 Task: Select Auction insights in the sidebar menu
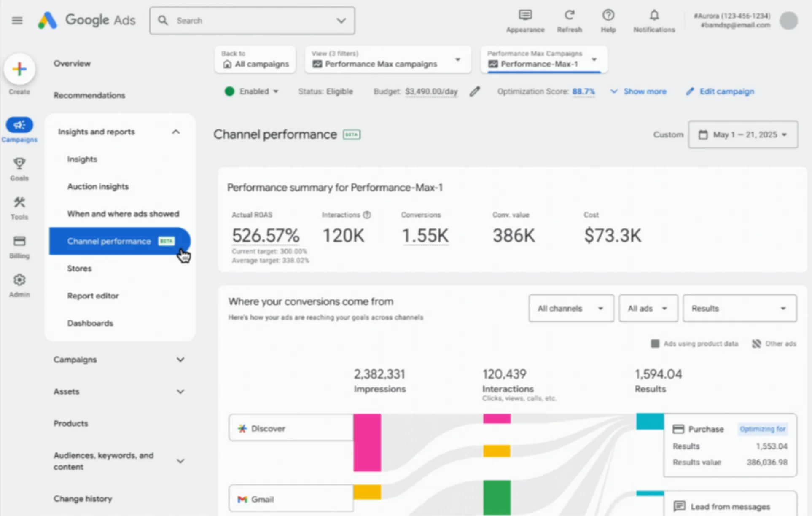click(98, 186)
